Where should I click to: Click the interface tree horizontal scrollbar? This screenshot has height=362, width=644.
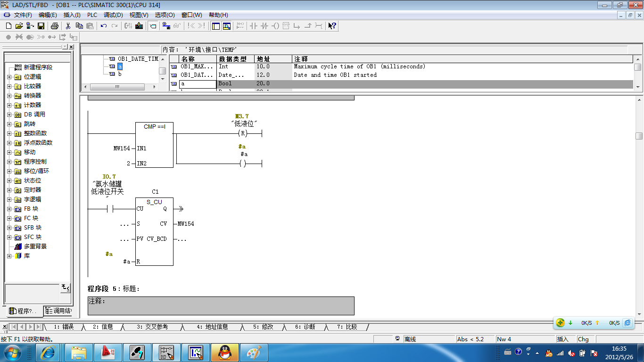point(117,87)
